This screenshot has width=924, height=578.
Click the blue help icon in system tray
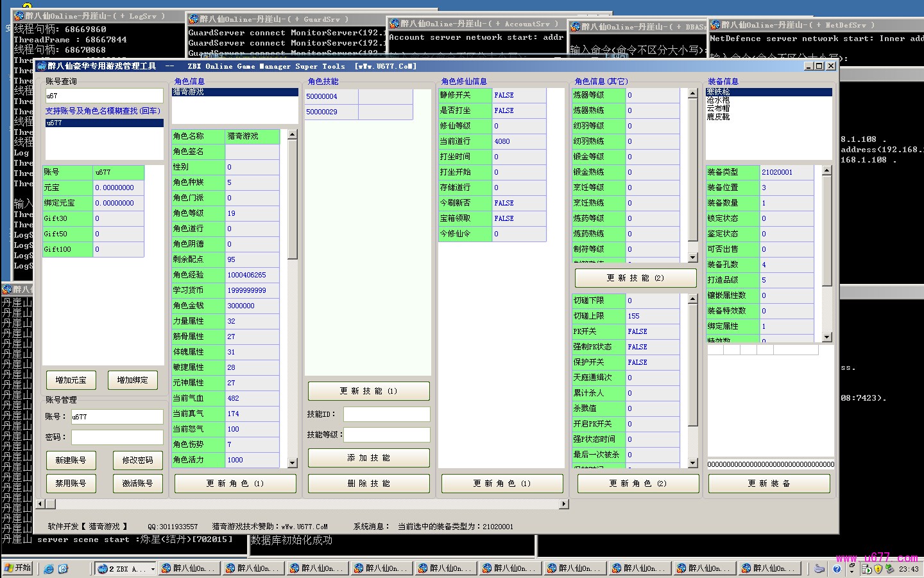point(837,568)
